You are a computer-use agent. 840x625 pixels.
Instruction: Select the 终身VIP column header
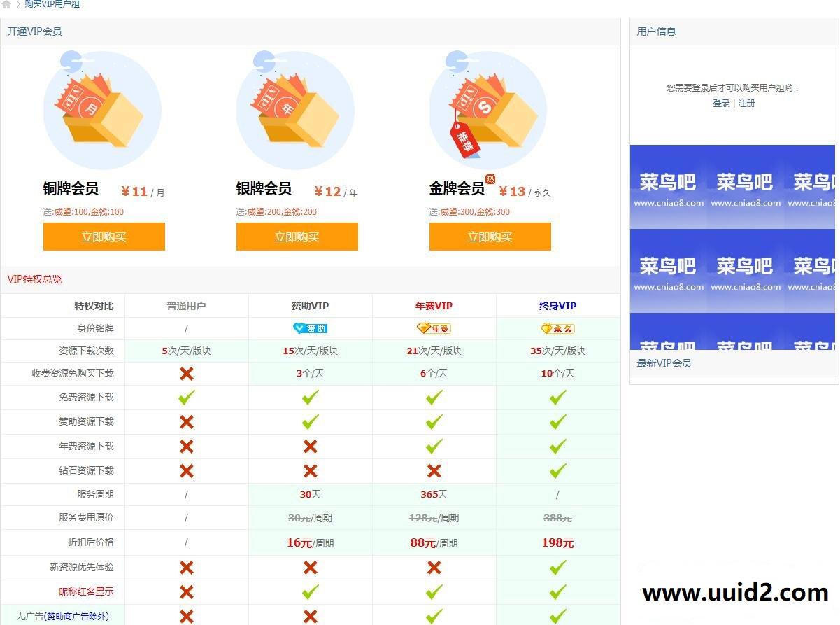pyautogui.click(x=557, y=306)
